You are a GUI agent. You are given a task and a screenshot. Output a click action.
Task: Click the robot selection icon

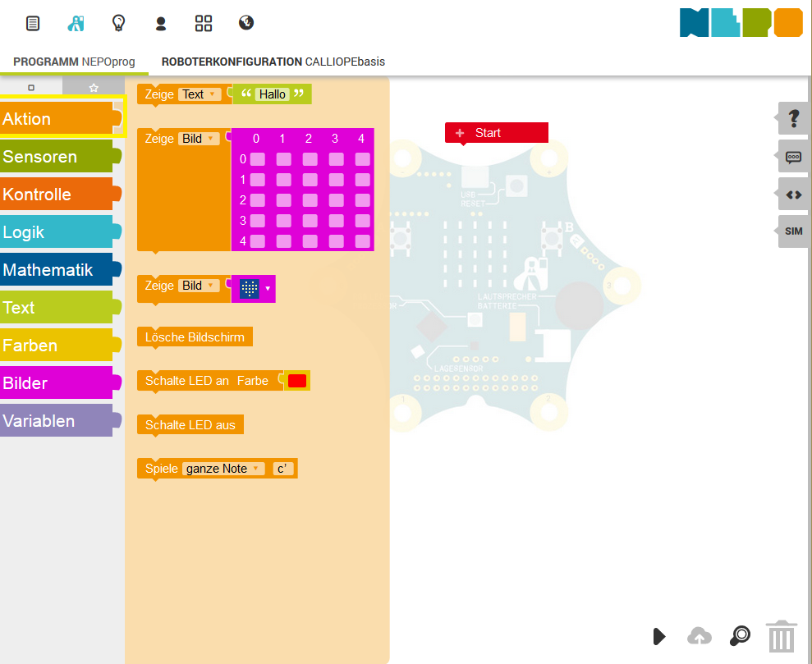[76, 23]
